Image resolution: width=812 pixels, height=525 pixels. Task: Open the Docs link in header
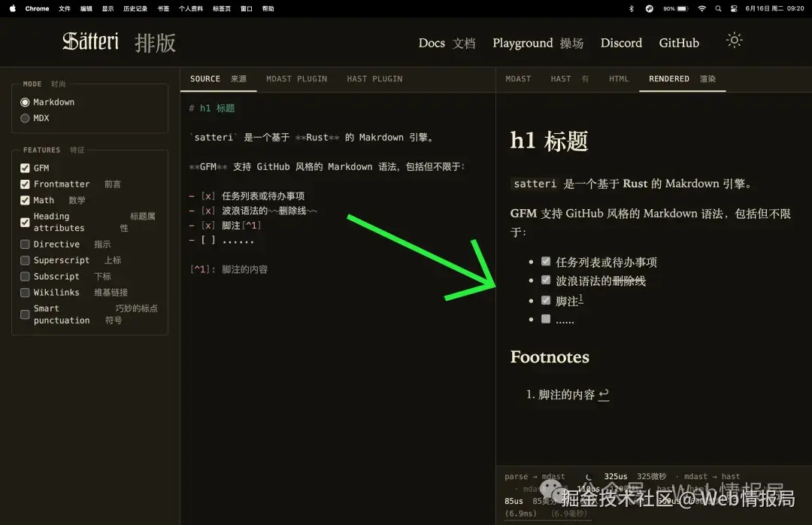click(447, 43)
